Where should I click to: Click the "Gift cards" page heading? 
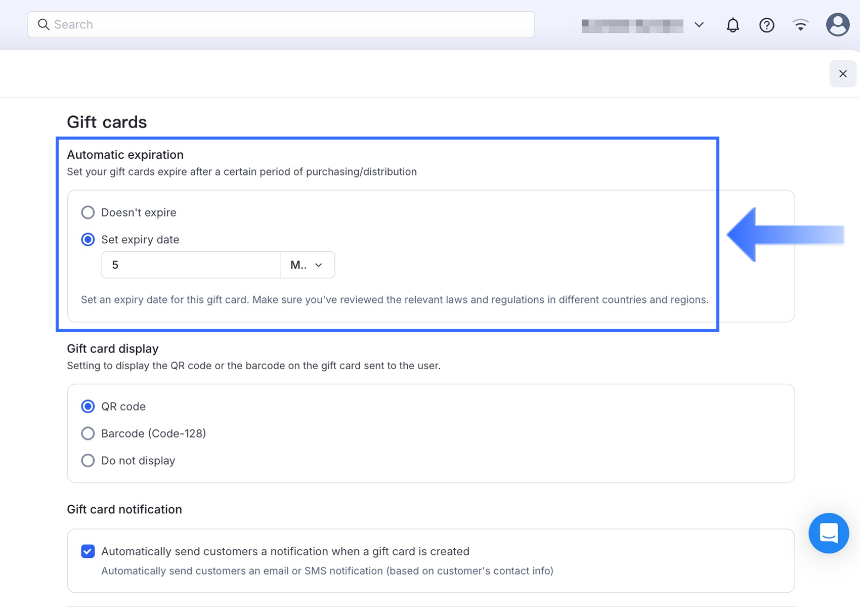pyautogui.click(x=107, y=122)
